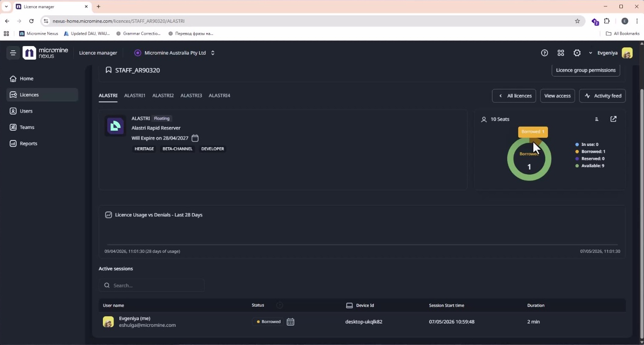Screen dimensions: 644x345
Task: Open the Micromine Nexus bookmark
Action: [x=39, y=33]
